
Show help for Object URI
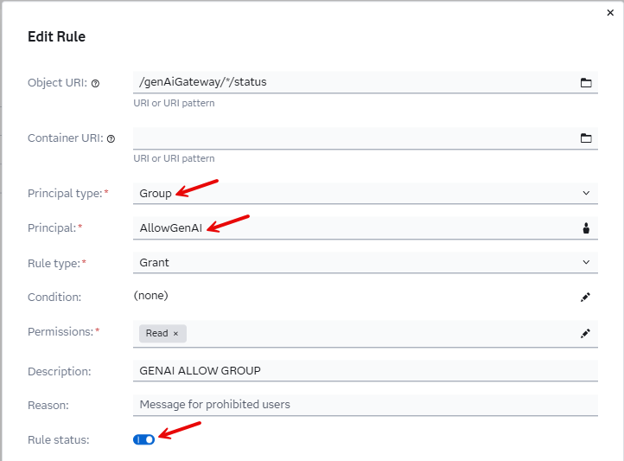click(95, 84)
